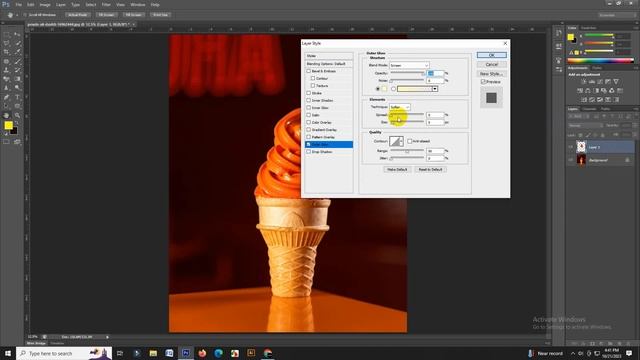Screen dimensions: 640x360
Task: Select the Move tool
Action: 17,35
